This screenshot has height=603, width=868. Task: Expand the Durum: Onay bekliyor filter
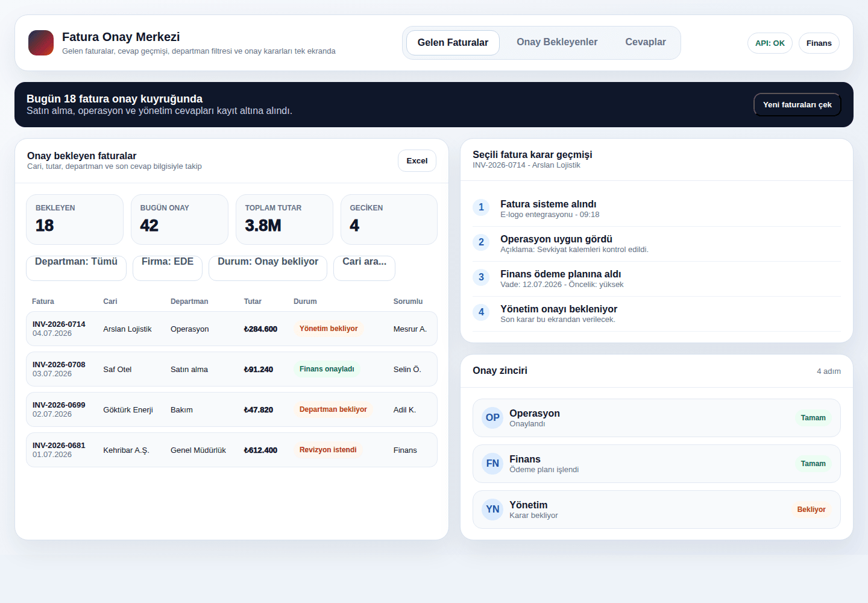268,268
